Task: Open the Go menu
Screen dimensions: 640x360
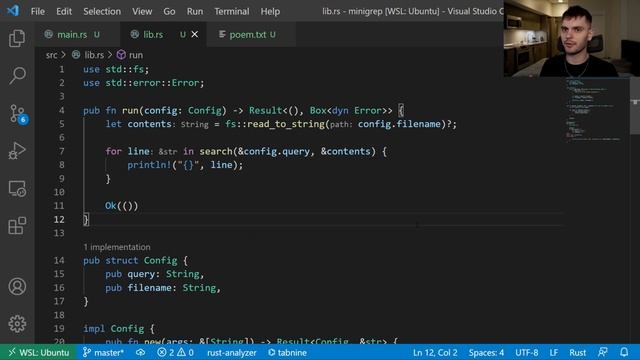Action: click(x=169, y=11)
